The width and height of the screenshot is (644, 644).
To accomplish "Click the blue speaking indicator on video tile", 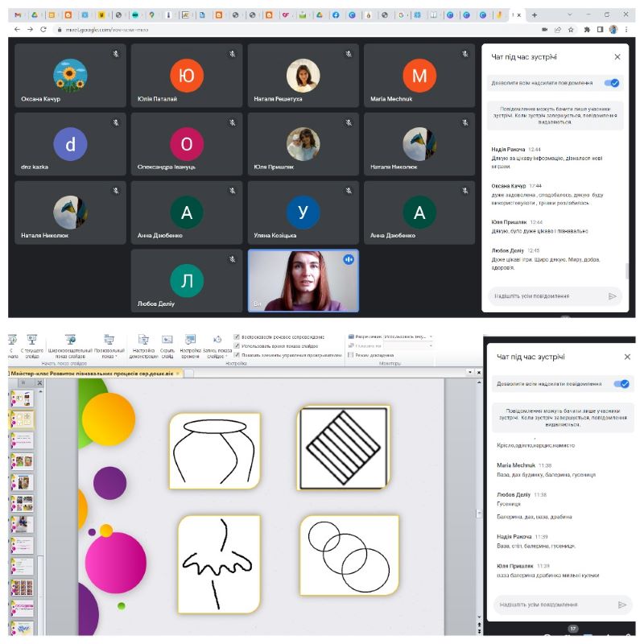I will 349,259.
